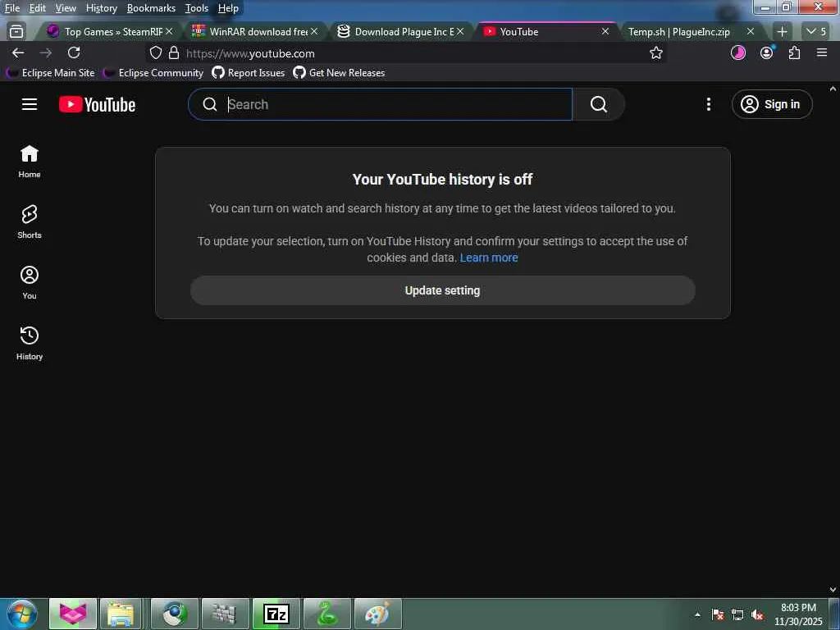Close the Temp.sh PlagueInc.zip tab
Screen dimensions: 840x630
pos(751,32)
